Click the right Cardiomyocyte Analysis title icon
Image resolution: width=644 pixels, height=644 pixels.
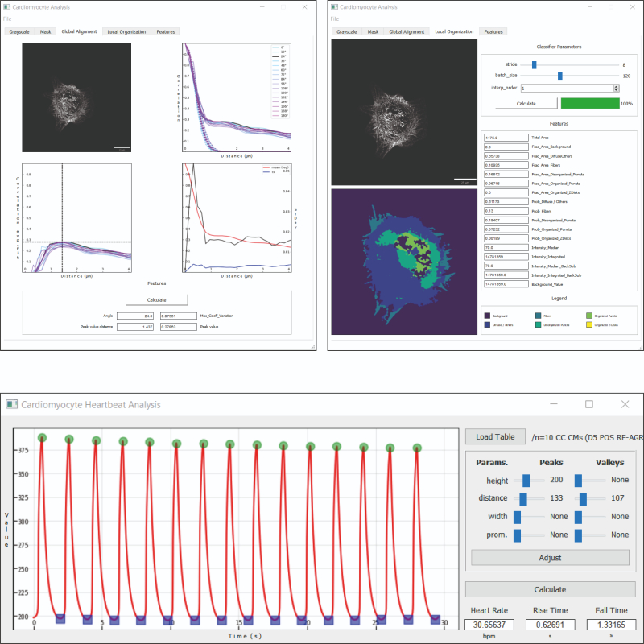tap(334, 7)
